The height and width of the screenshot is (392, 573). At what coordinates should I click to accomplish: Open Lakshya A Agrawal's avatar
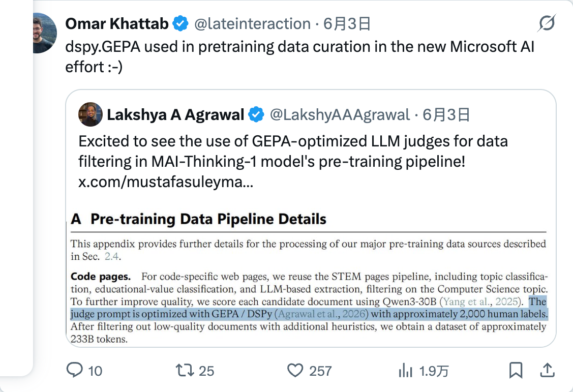pyautogui.click(x=91, y=114)
